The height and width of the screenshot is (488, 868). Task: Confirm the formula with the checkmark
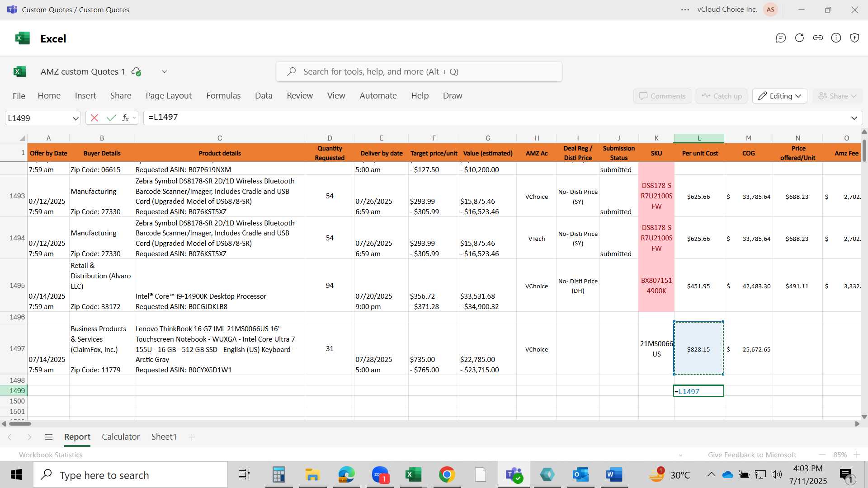pyautogui.click(x=111, y=118)
